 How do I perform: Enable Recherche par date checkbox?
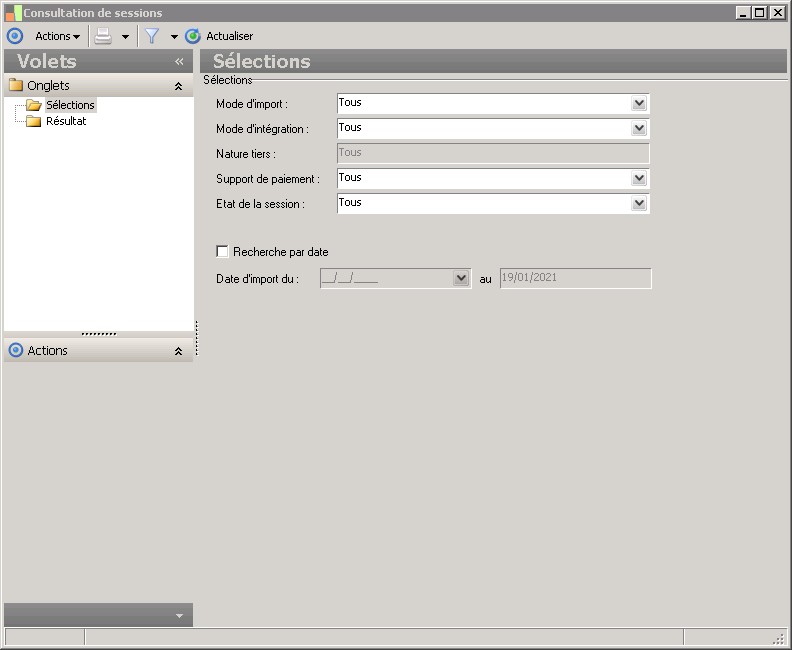222,252
